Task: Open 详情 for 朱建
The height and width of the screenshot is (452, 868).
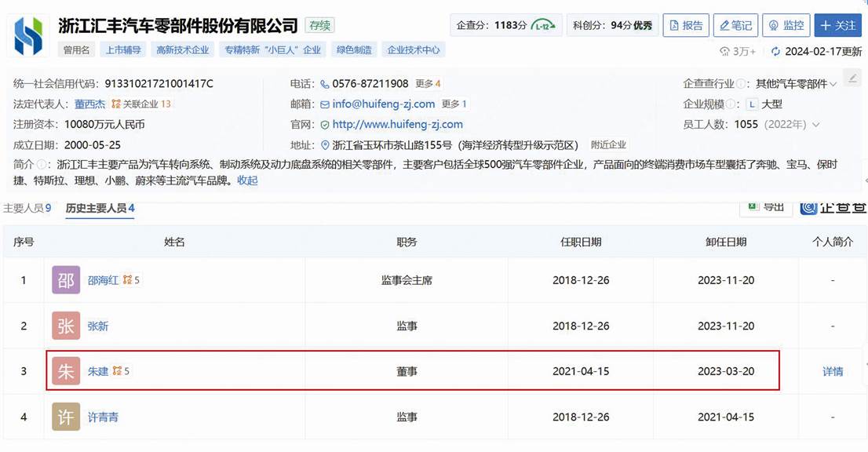Action: point(833,371)
